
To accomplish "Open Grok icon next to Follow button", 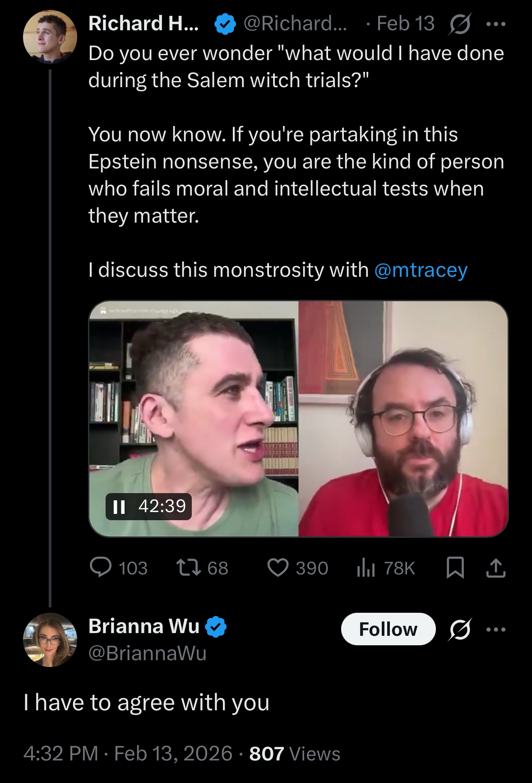I will 459,629.
